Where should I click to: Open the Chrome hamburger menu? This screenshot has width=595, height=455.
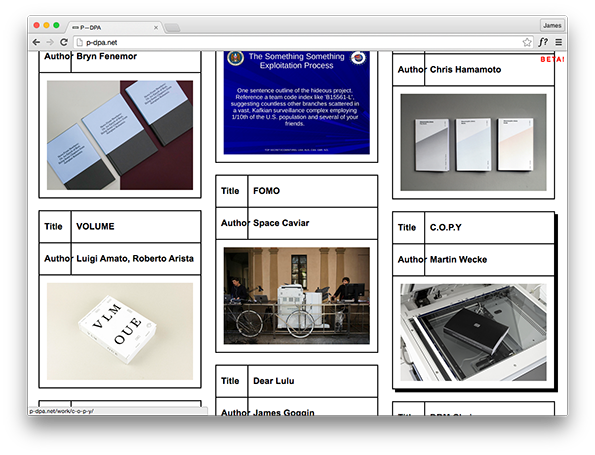click(559, 42)
